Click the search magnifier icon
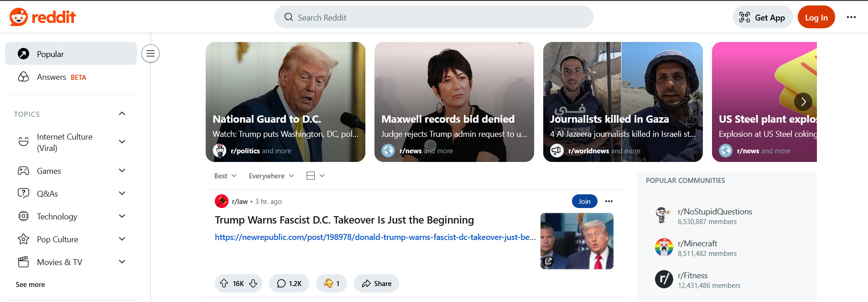 [288, 17]
